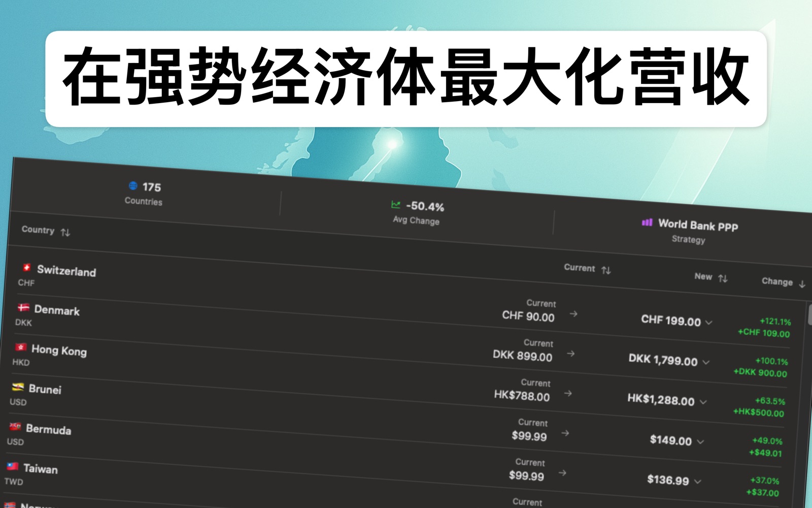Click the purple bar chart icon beside World Bank PPP
812x508 pixels.
(x=646, y=224)
